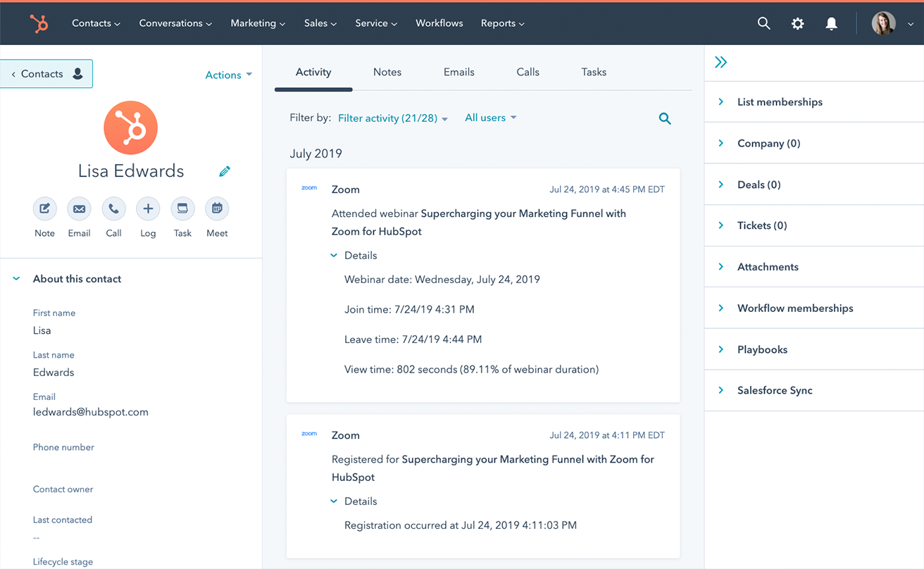Viewport: 924px width, 569px height.
Task: Click the HubSpot sprocket logo in navbar
Action: pyautogui.click(x=39, y=23)
